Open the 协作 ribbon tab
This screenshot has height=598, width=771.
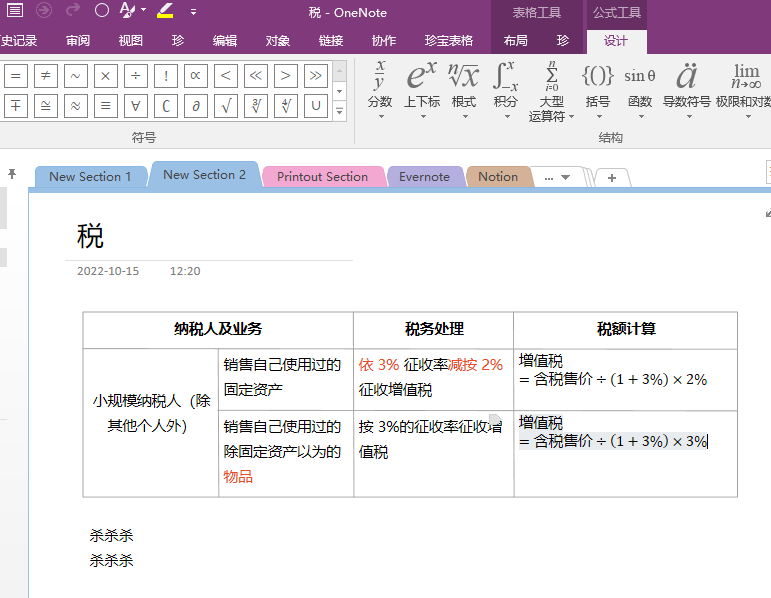(x=384, y=40)
